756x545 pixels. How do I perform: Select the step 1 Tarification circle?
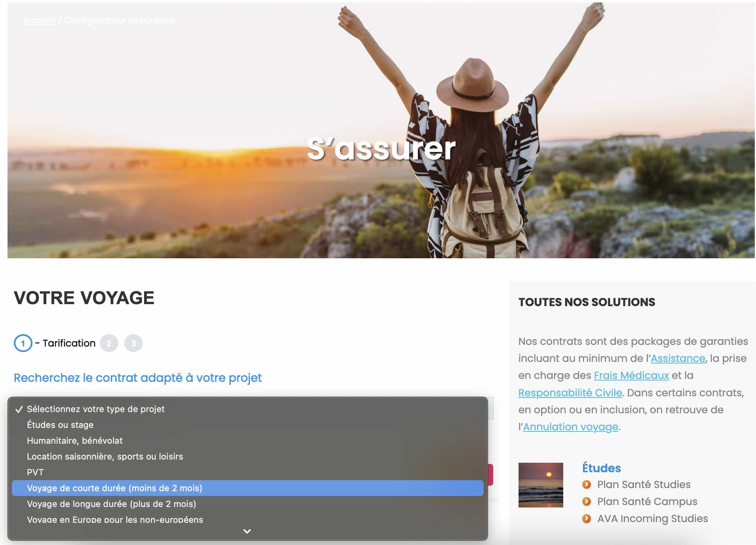point(23,343)
